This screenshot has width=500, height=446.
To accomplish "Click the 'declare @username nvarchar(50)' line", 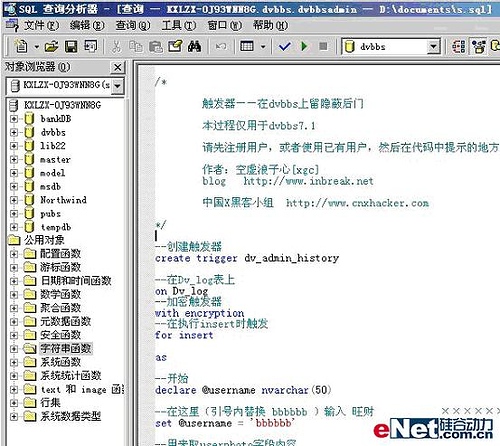I will [x=243, y=390].
